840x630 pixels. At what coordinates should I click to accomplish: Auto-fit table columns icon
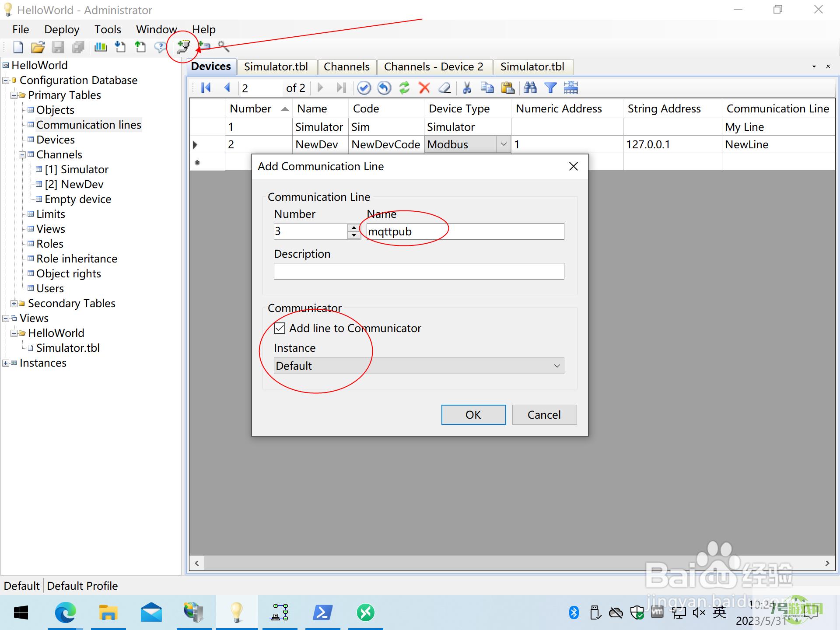pyautogui.click(x=570, y=88)
